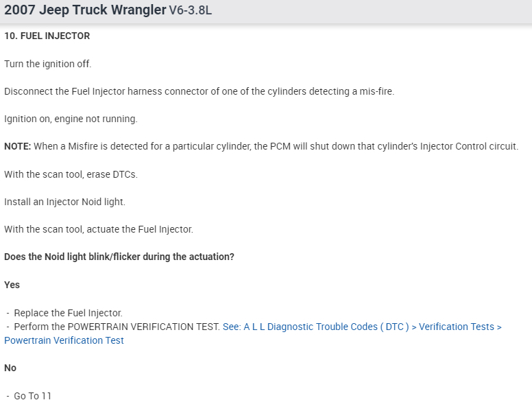Click the '2007 Jeep Truck Wrangler' title

85,10
